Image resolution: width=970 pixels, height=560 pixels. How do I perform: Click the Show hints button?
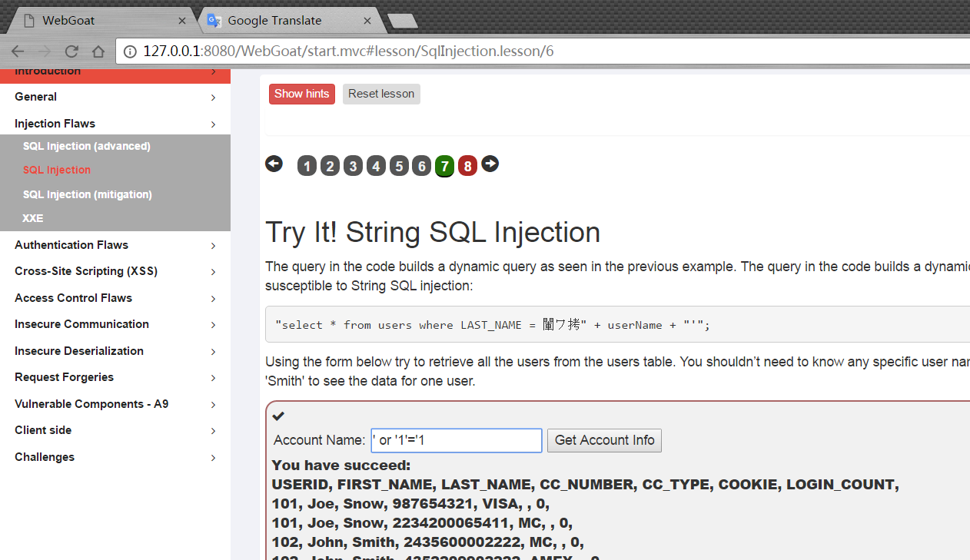tap(302, 94)
